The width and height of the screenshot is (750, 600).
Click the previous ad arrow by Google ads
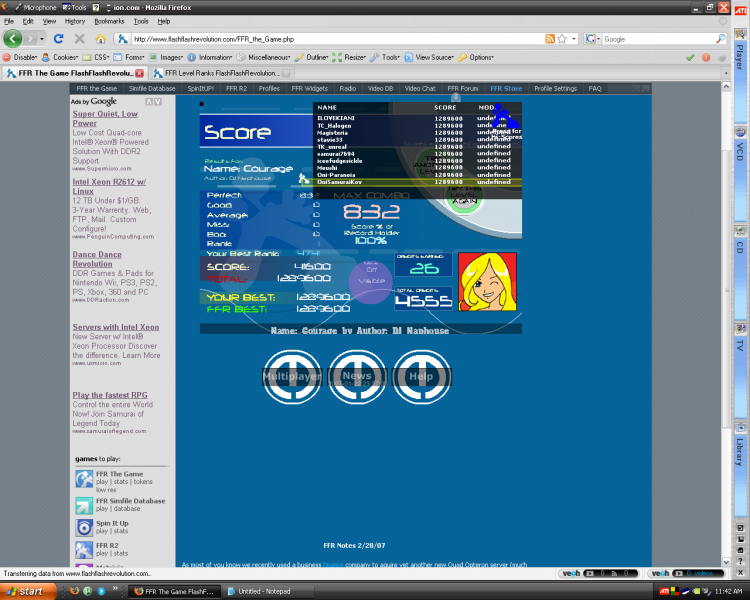[x=149, y=101]
